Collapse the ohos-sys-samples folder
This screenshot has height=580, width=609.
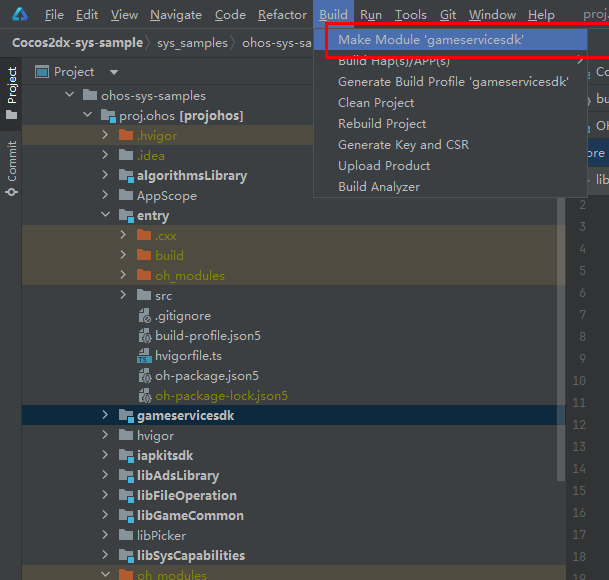70,94
